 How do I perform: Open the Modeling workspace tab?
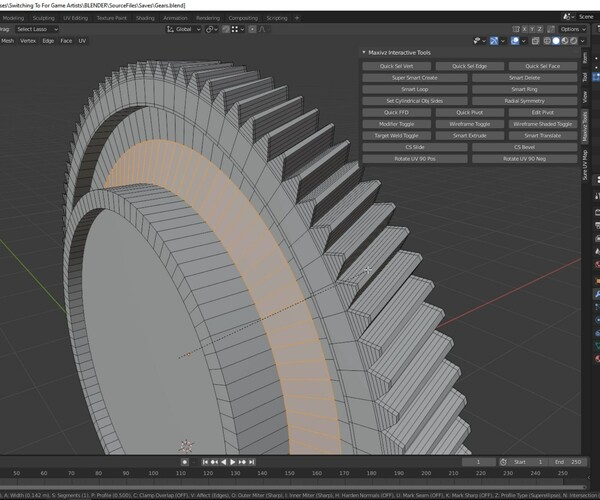[x=13, y=18]
